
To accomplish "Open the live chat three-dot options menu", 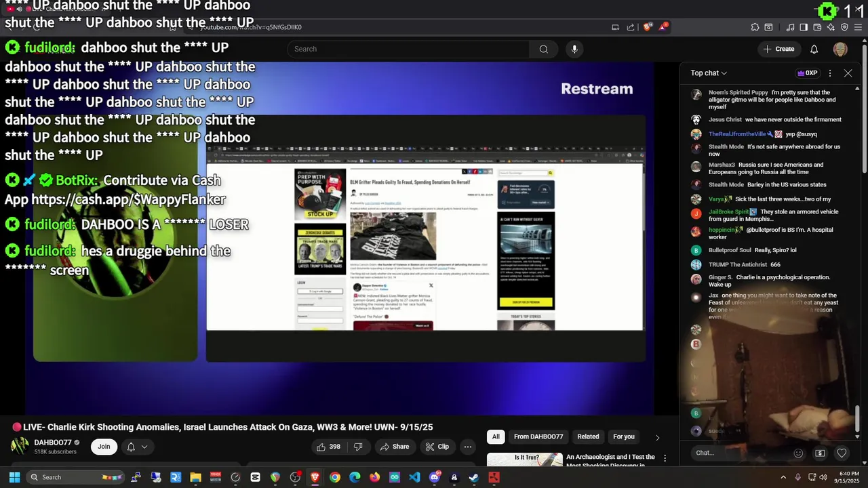I will point(830,73).
